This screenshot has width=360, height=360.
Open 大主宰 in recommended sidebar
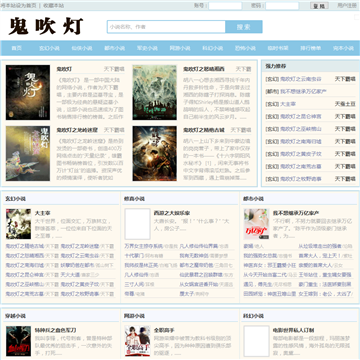point(288,104)
